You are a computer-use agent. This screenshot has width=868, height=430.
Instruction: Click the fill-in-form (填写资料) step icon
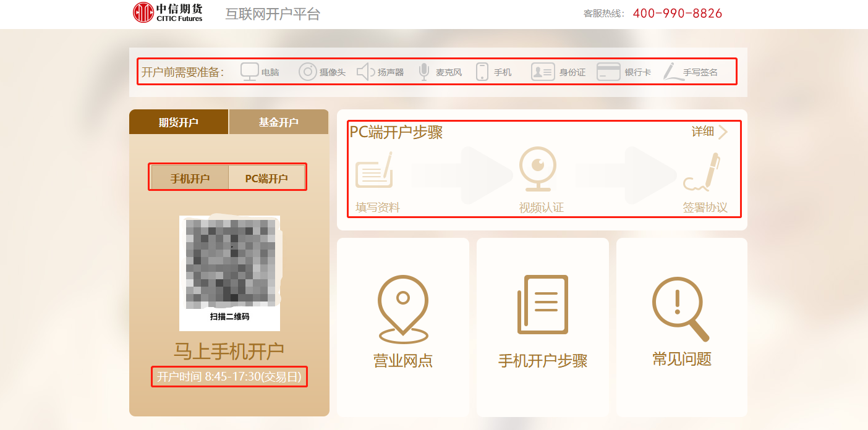(x=374, y=169)
